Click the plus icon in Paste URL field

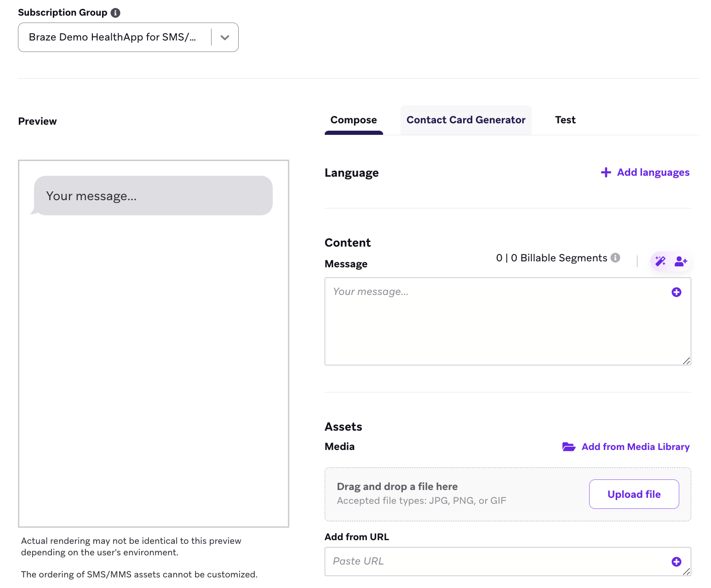[x=676, y=562]
